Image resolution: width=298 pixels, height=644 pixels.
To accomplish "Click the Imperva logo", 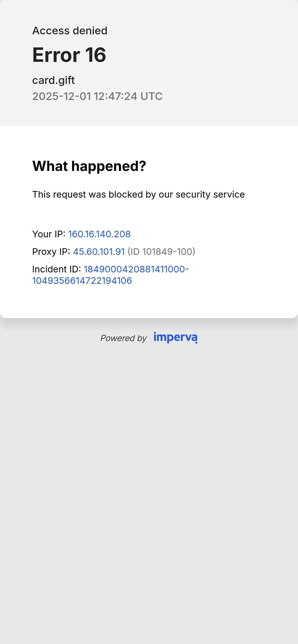I will [175, 338].
